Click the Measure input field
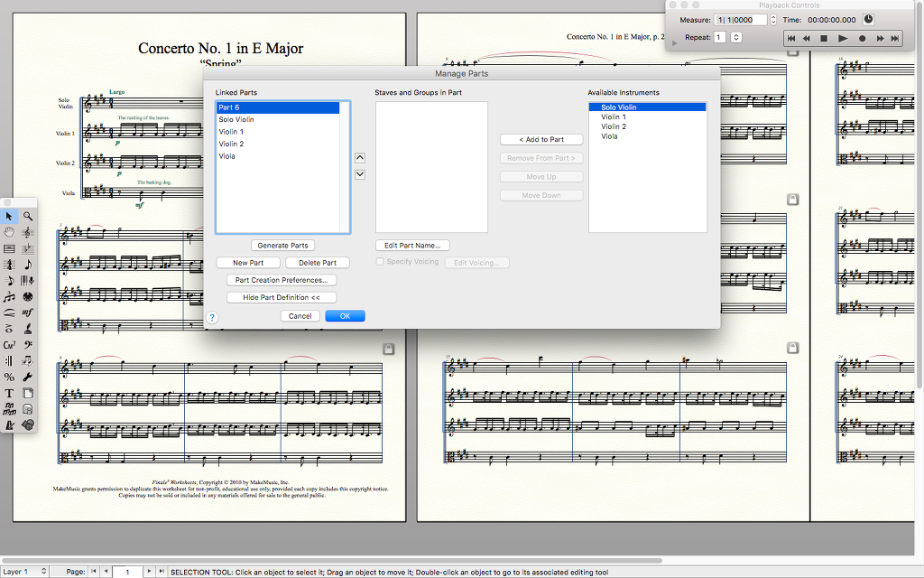This screenshot has height=578, width=924. [740, 20]
